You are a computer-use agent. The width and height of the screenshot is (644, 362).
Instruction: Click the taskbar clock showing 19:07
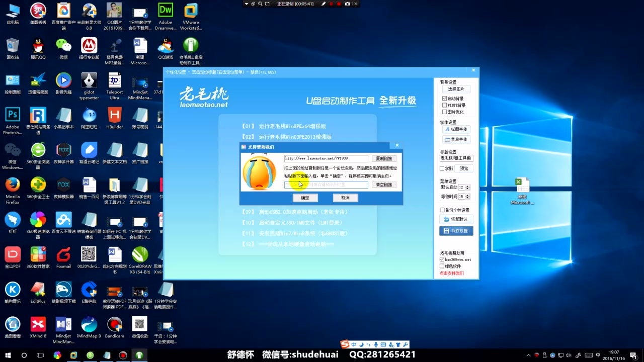pyautogui.click(x=614, y=355)
